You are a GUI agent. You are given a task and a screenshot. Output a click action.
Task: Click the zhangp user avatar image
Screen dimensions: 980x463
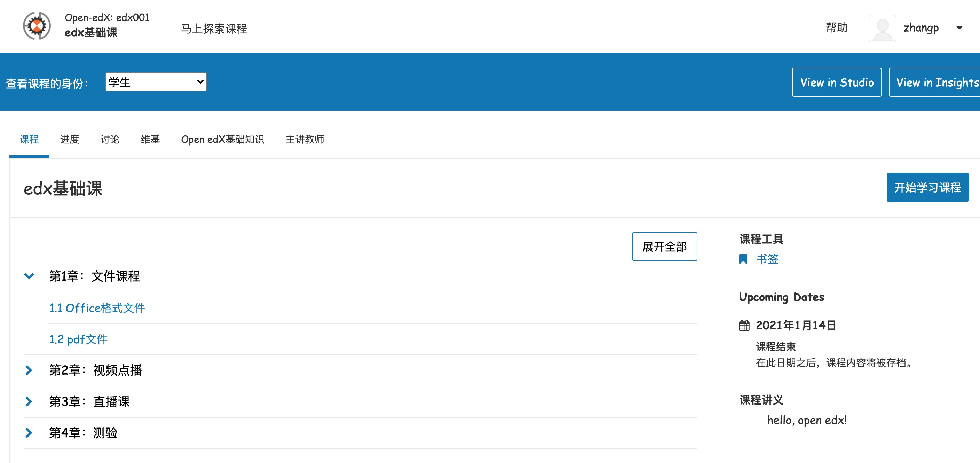(882, 29)
